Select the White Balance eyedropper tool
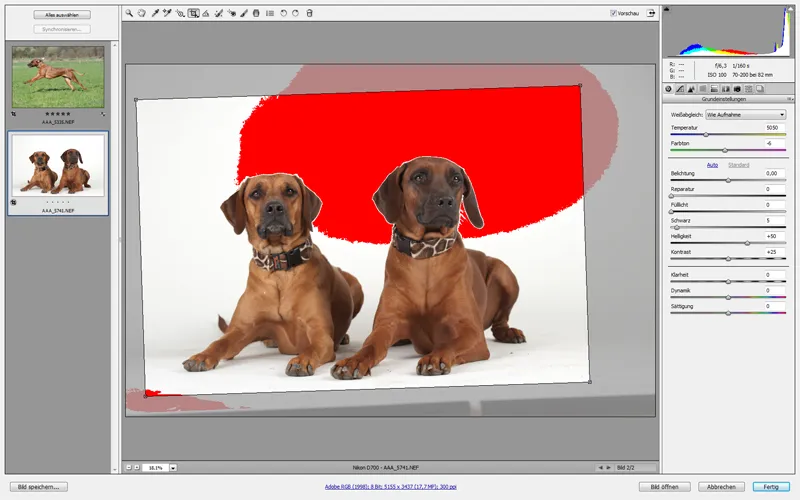800x500 pixels. [155, 13]
